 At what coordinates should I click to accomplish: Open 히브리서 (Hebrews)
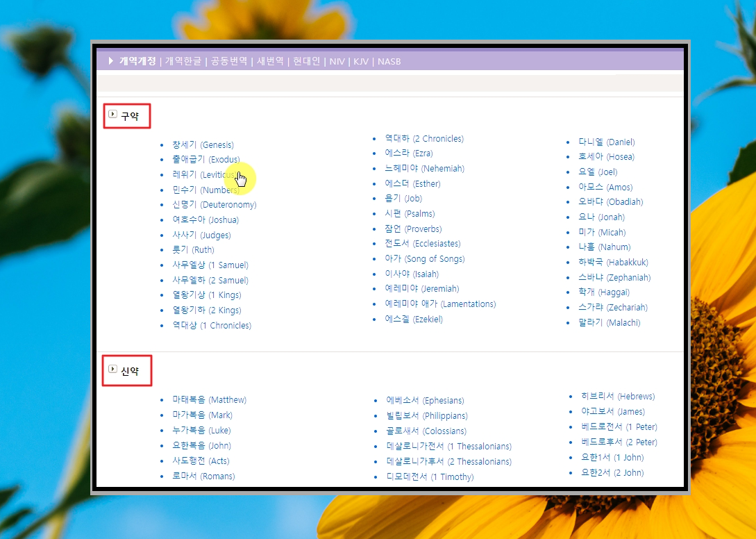click(618, 396)
